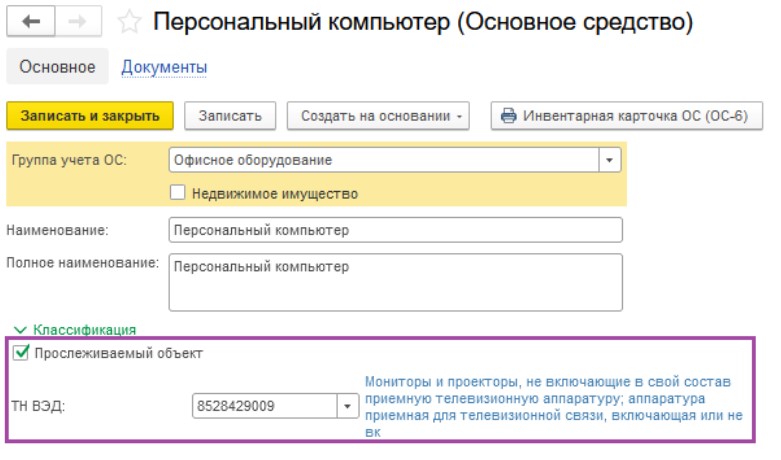781x460 pixels.
Task: Toggle the Недвижимое имущество checkbox
Action: (177, 193)
